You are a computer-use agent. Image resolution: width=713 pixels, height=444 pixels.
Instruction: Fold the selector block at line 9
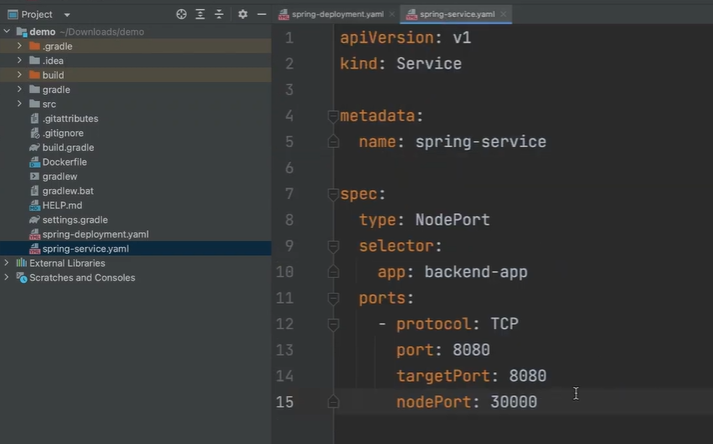333,246
